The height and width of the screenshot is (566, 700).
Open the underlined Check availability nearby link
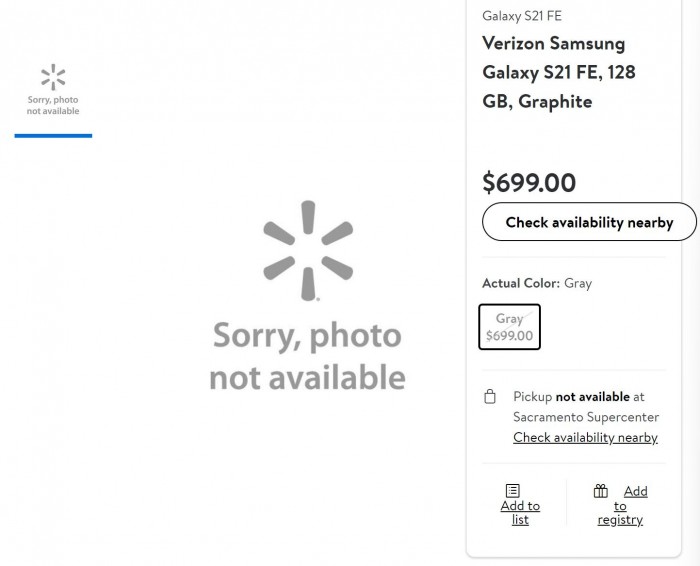point(585,437)
